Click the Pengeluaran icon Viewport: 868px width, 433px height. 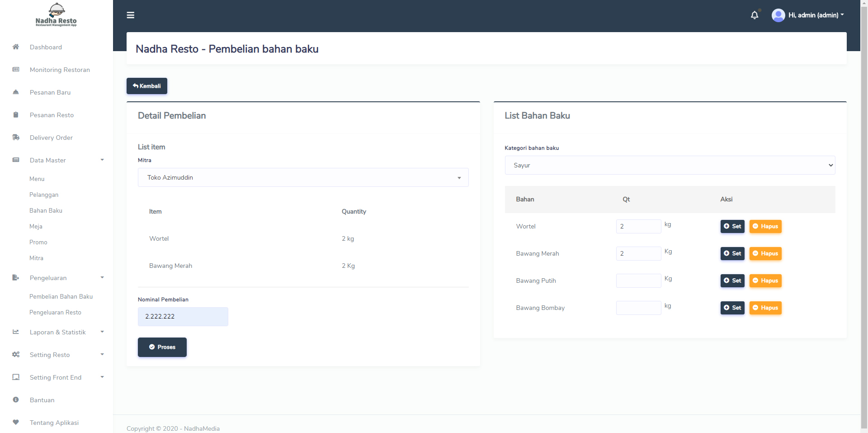(16, 277)
